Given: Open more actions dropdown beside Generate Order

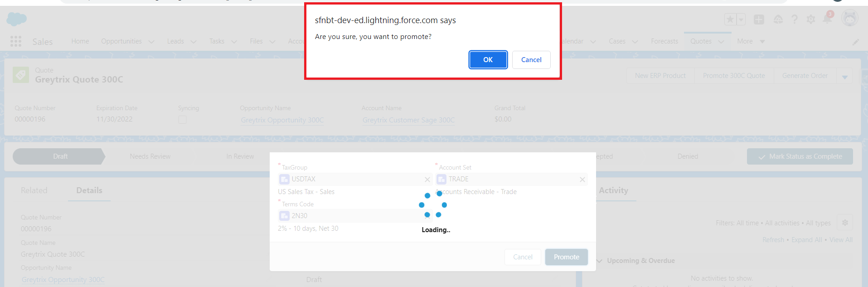Looking at the screenshot, I should (845, 76).
